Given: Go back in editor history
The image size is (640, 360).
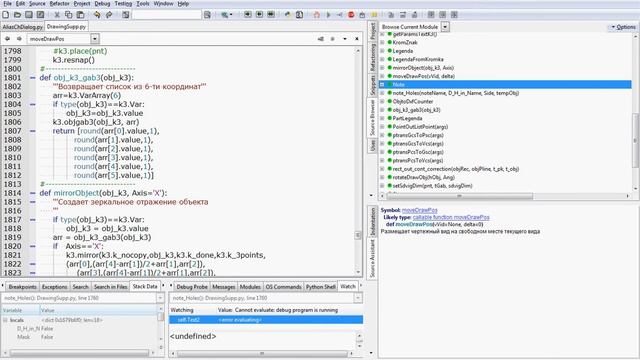Looking at the screenshot, I should tap(7, 39).
